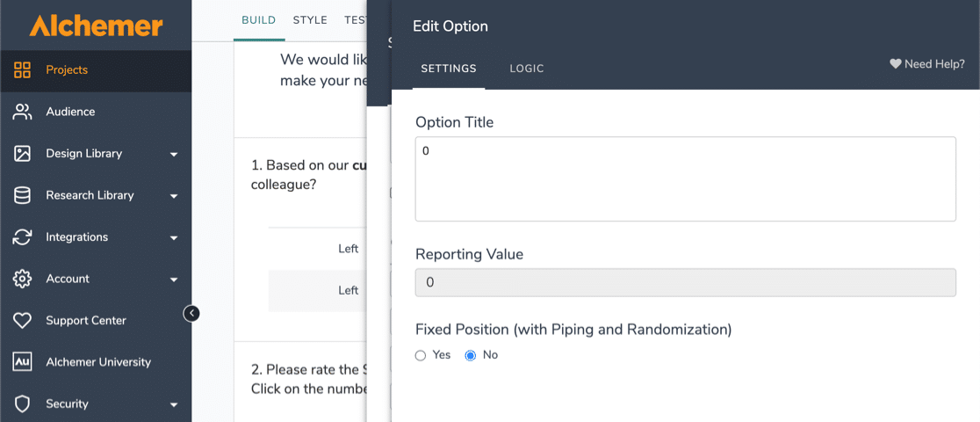Expand the Design Library menu arrow
This screenshot has height=422, width=980.
point(174,154)
